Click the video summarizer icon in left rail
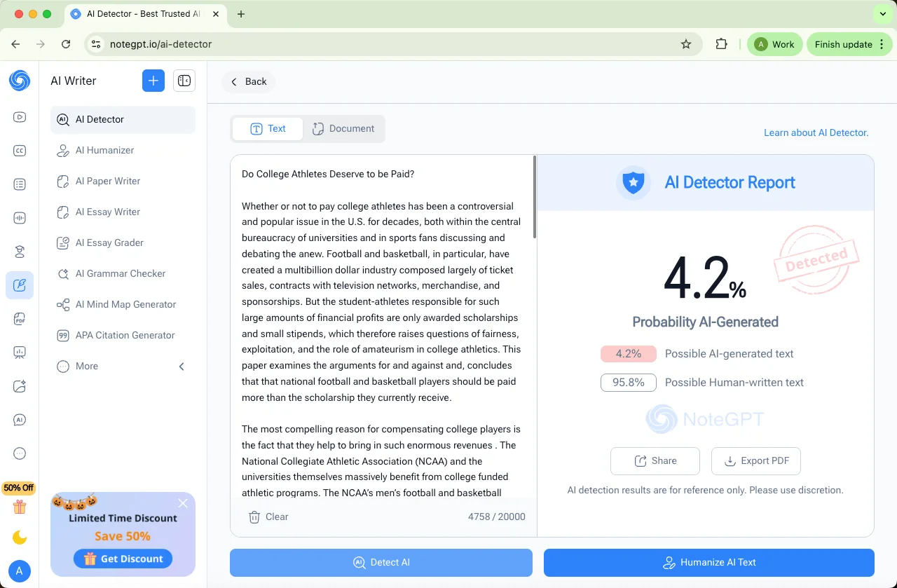This screenshot has height=588, width=897. pyautogui.click(x=20, y=117)
